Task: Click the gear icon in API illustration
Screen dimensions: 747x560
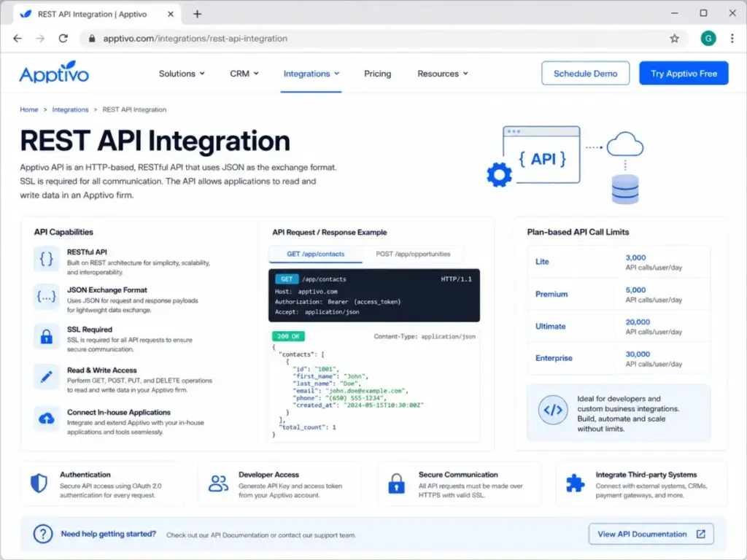Action: pyautogui.click(x=499, y=175)
